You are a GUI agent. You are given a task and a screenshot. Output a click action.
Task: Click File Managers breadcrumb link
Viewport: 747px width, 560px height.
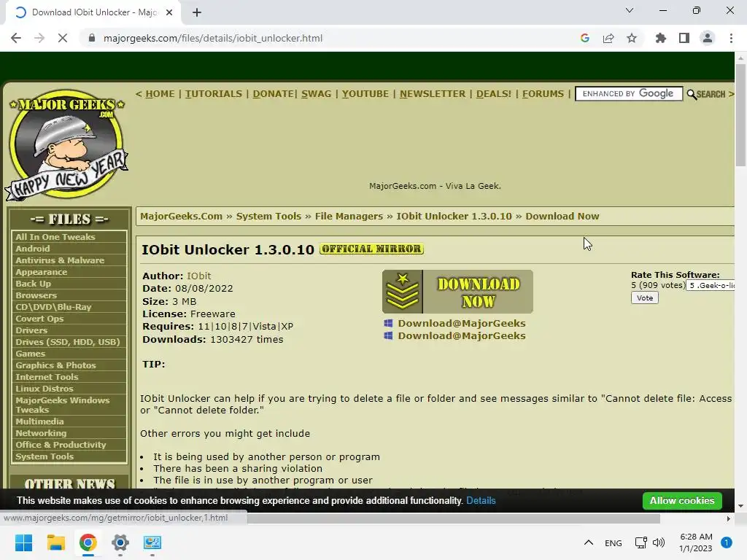click(349, 216)
